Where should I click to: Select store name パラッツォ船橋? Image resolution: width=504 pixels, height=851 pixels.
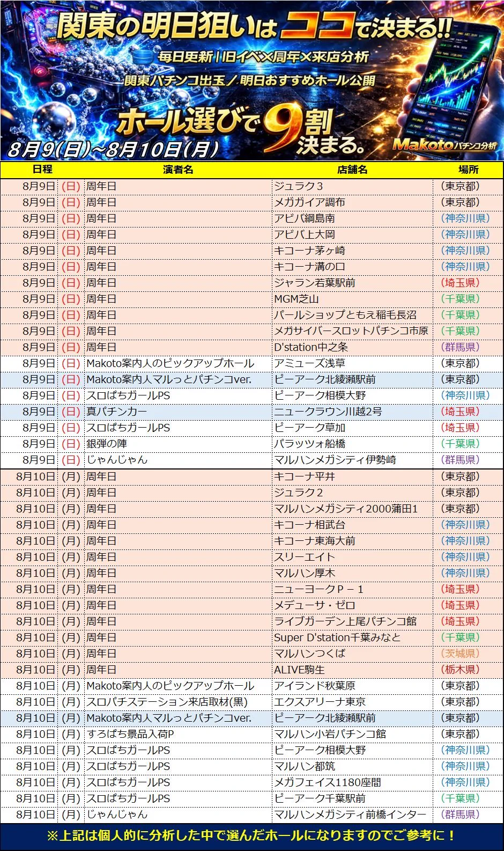[x=310, y=444]
